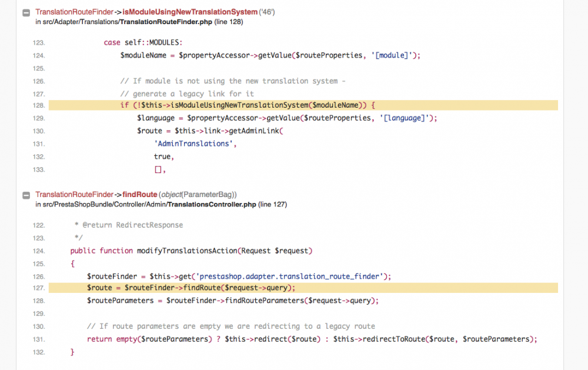The image size is (588, 370).
Task: Click the 'AdminTranslations' string line
Action: coord(195,144)
